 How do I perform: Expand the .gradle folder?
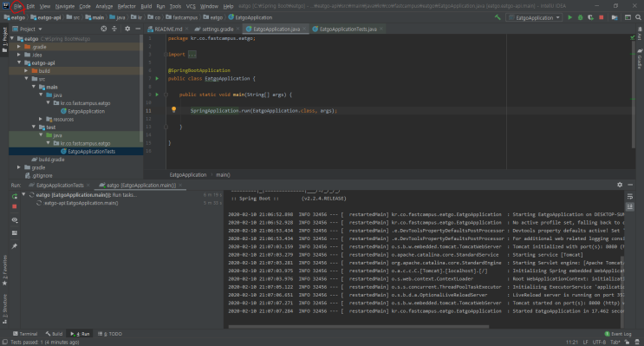[x=19, y=47]
